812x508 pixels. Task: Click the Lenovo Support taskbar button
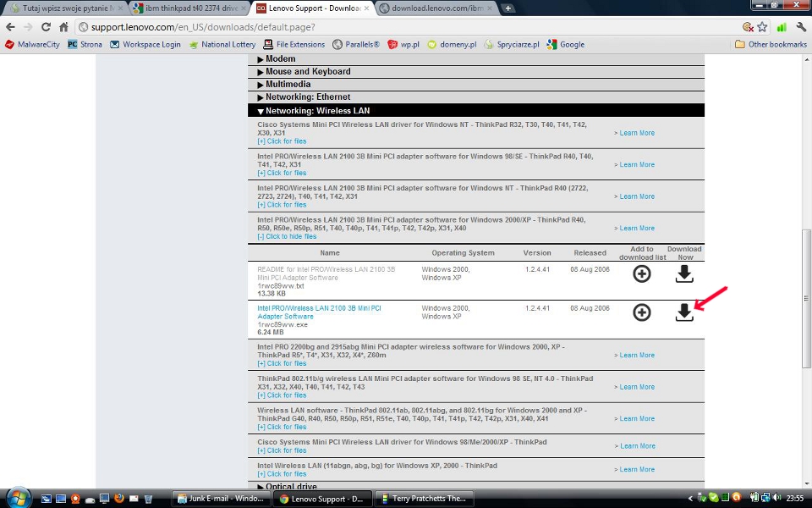pos(322,499)
